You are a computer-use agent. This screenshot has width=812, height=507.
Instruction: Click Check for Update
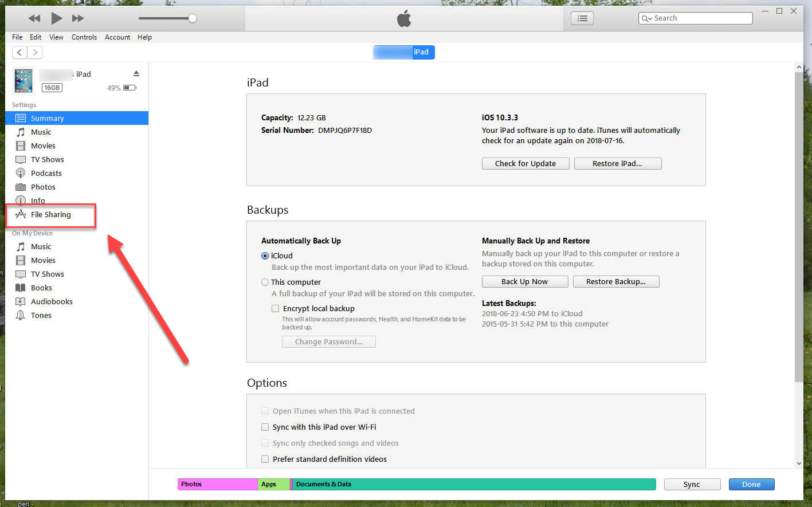(525, 163)
